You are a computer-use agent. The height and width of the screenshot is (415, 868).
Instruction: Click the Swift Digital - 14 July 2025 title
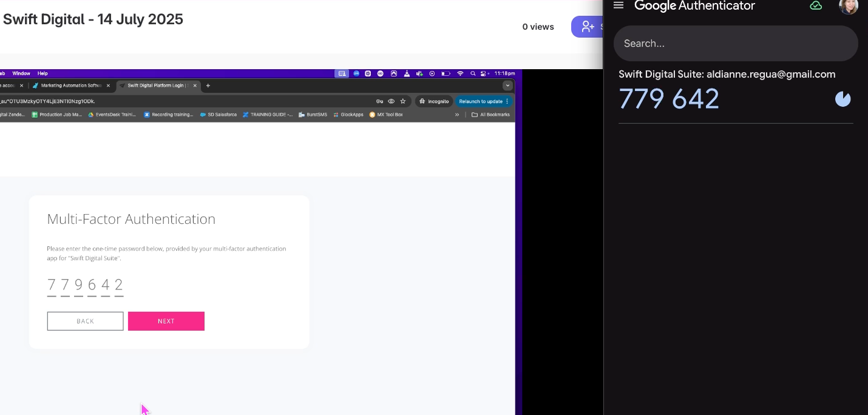pyautogui.click(x=93, y=19)
